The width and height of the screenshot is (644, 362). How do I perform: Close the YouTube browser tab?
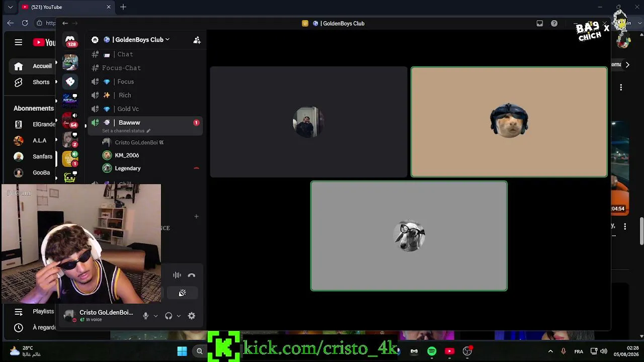click(x=108, y=7)
